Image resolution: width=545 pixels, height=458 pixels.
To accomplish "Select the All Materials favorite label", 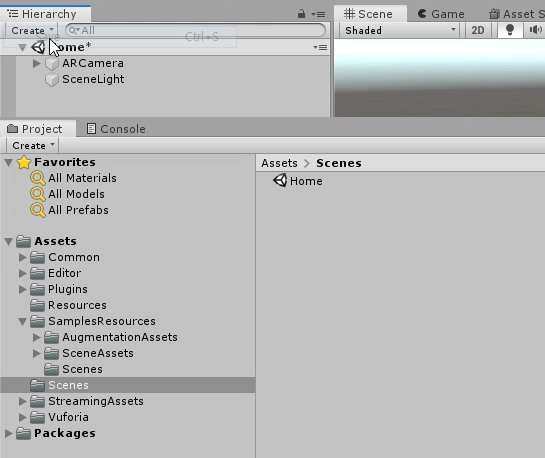I will (82, 178).
